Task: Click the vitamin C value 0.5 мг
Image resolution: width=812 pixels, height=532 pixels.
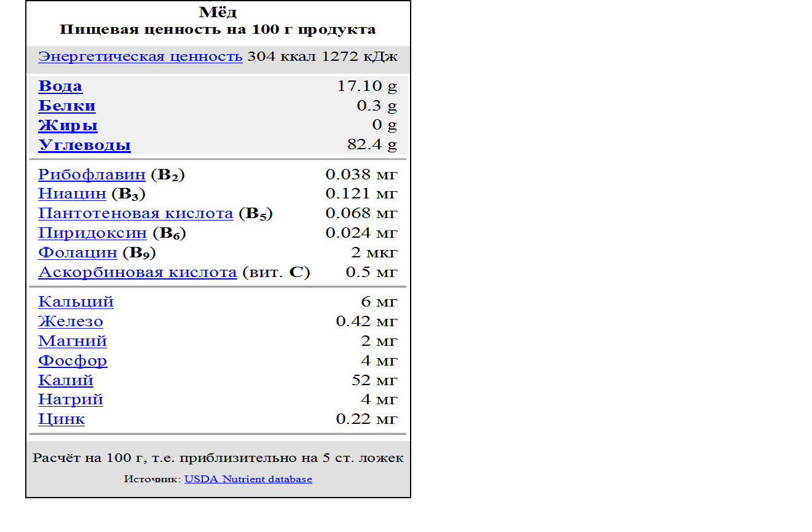Action: 371,272
